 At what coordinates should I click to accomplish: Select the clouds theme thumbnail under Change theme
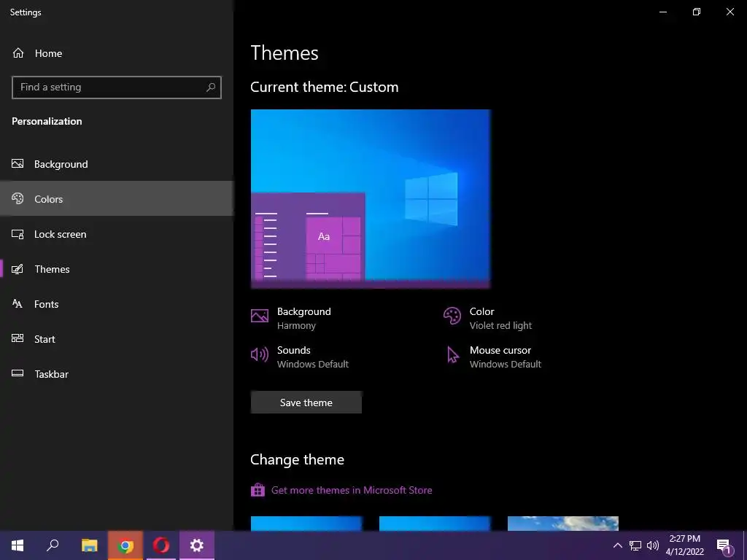563,524
